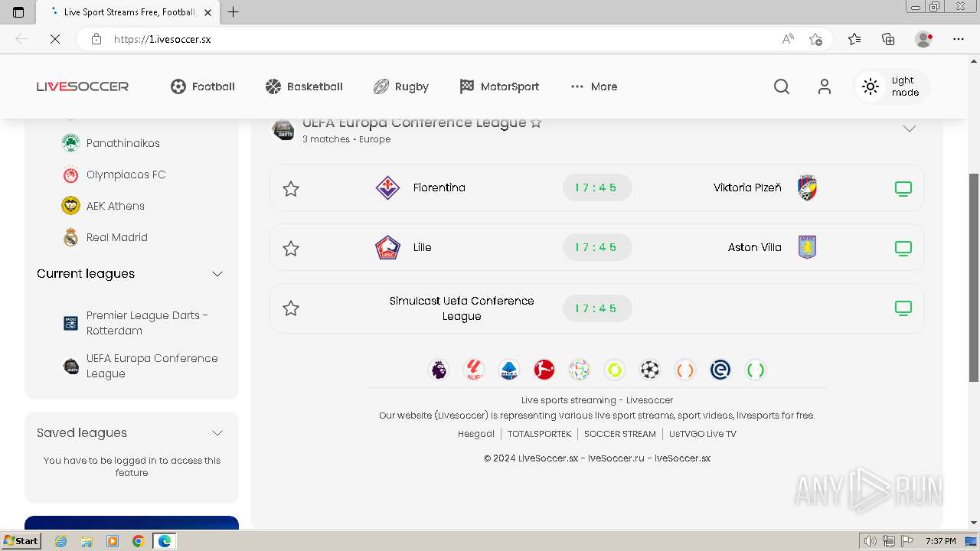Open the Rugby section
The height and width of the screenshot is (551, 980).
400,86
